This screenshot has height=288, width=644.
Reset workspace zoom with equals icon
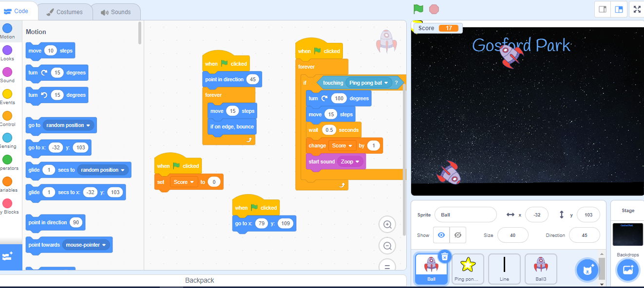coord(388,265)
